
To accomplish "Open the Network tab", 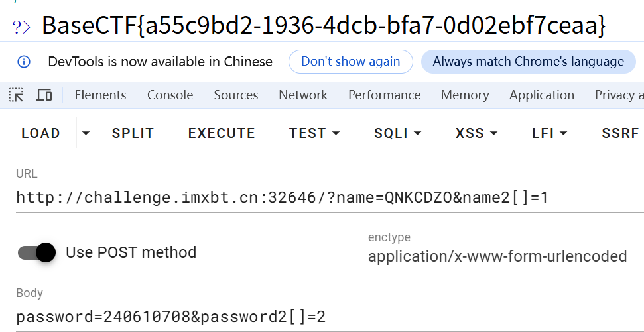I will tap(303, 95).
